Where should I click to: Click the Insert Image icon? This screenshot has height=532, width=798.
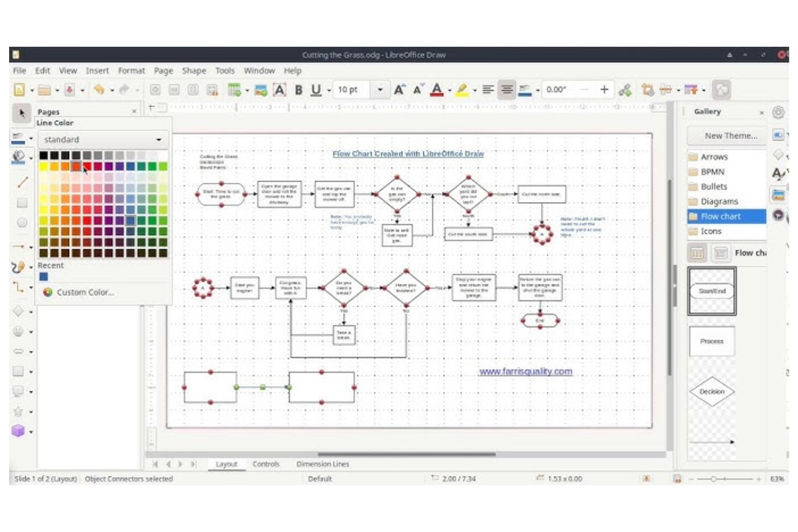(x=262, y=90)
